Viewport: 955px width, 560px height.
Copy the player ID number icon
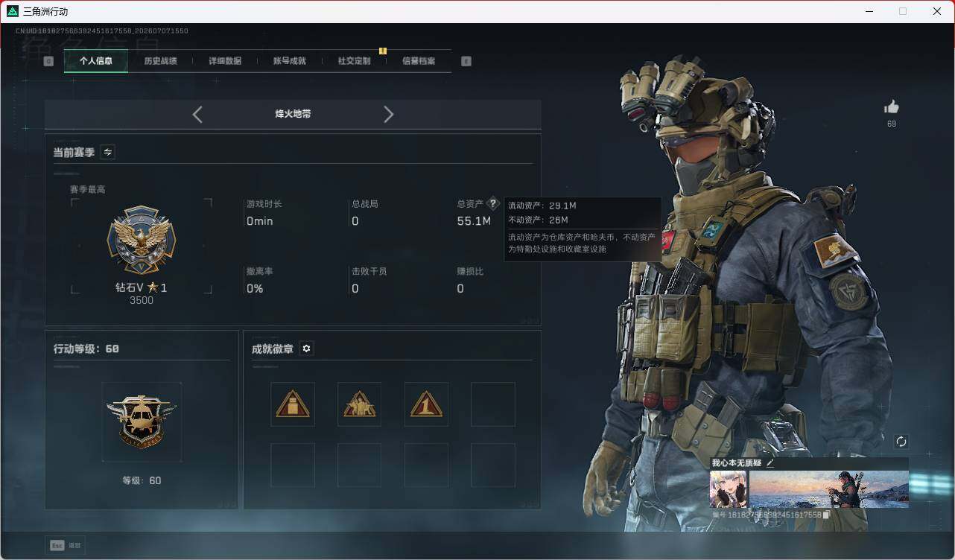tap(826, 515)
